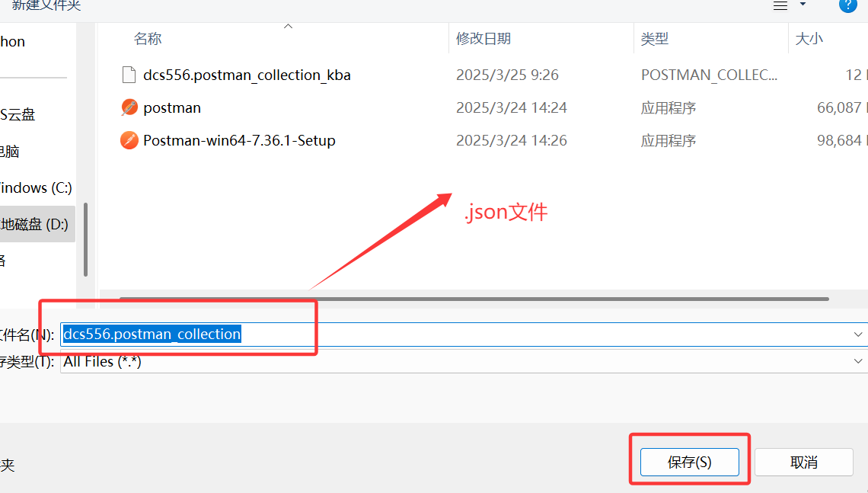
Task: Open Windows (C:) drive in sidebar
Action: [36, 187]
